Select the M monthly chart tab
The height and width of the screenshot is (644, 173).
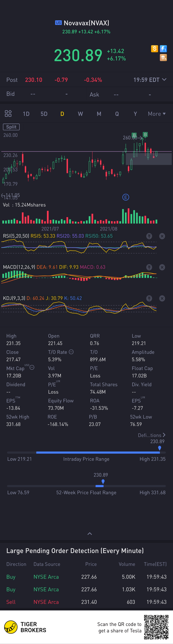coord(99,114)
